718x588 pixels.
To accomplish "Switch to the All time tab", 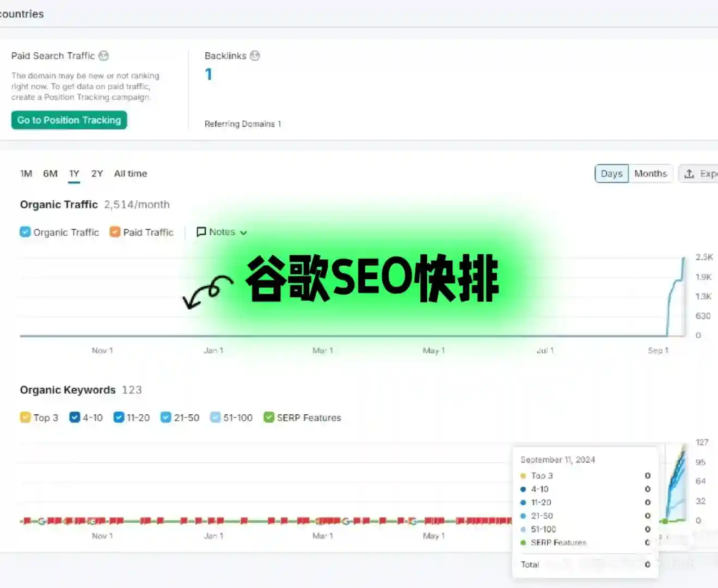I will click(130, 173).
